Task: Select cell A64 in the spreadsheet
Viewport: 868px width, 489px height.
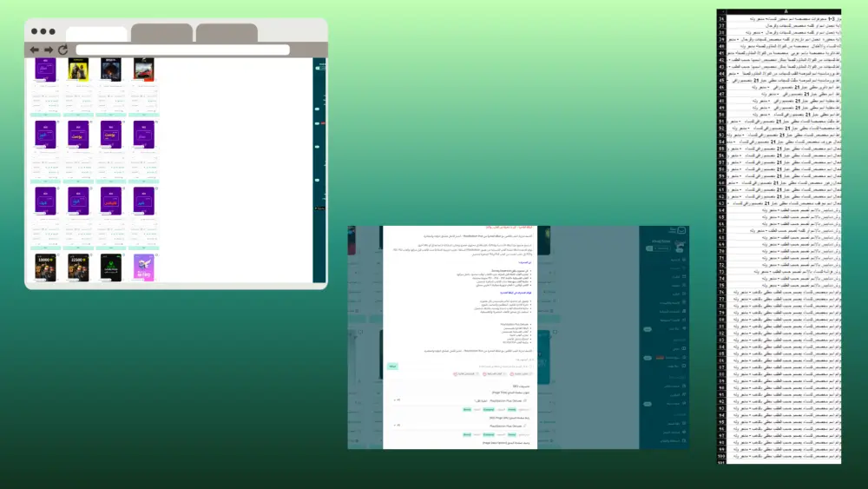Action: pyautogui.click(x=784, y=210)
